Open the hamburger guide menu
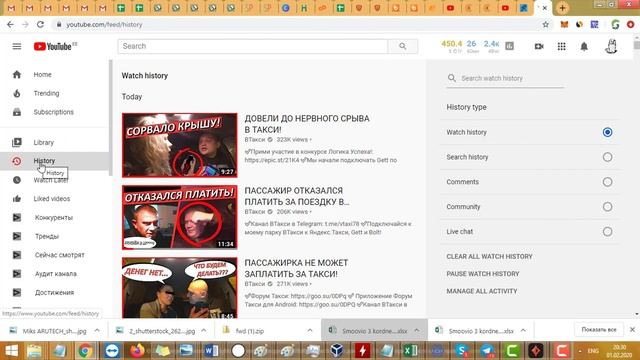 pos(17,47)
